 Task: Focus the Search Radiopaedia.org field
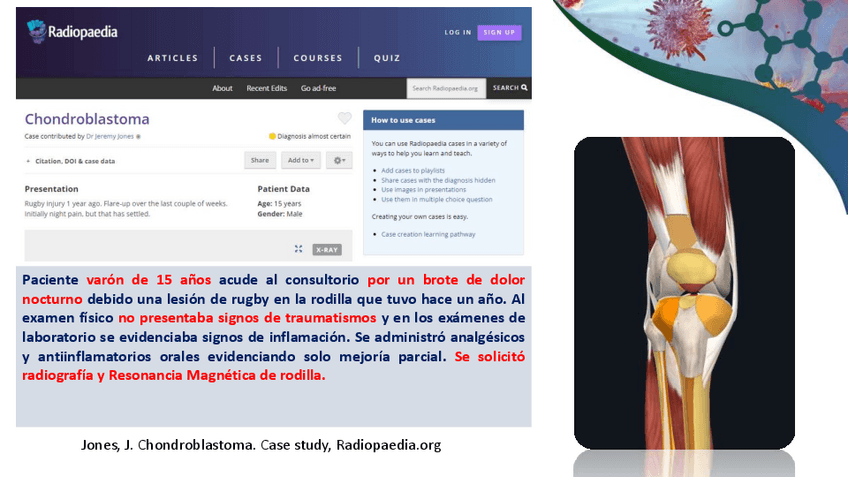click(446, 88)
